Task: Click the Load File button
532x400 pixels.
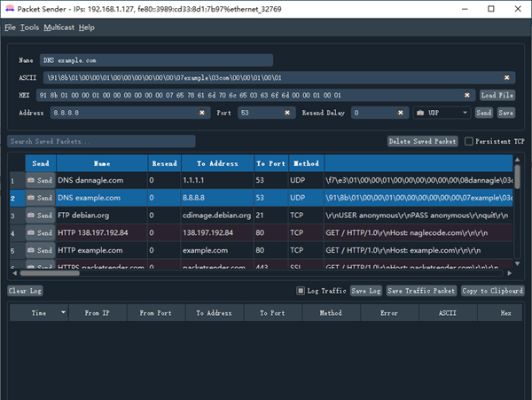Action: (x=497, y=95)
